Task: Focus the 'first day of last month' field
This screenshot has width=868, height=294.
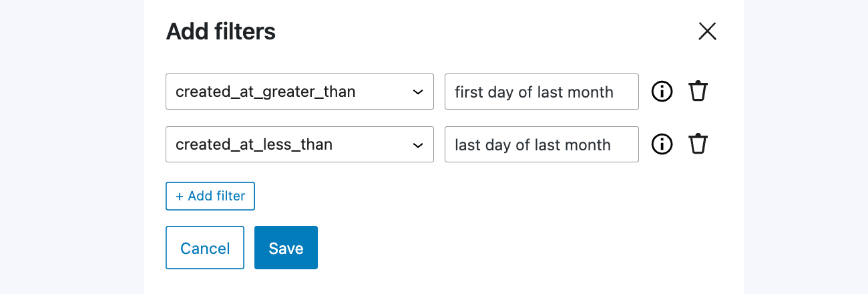Action: point(541,92)
